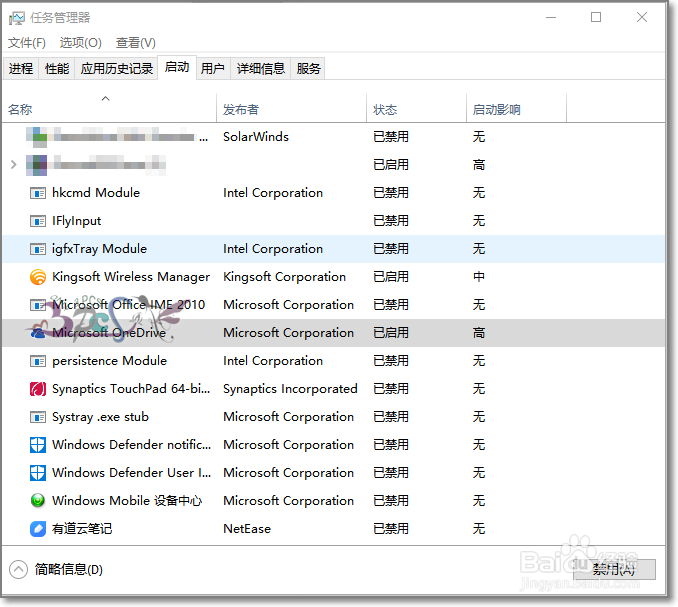Select the Microsoft OneDrive entry name
The image size is (678, 607).
tap(109, 333)
